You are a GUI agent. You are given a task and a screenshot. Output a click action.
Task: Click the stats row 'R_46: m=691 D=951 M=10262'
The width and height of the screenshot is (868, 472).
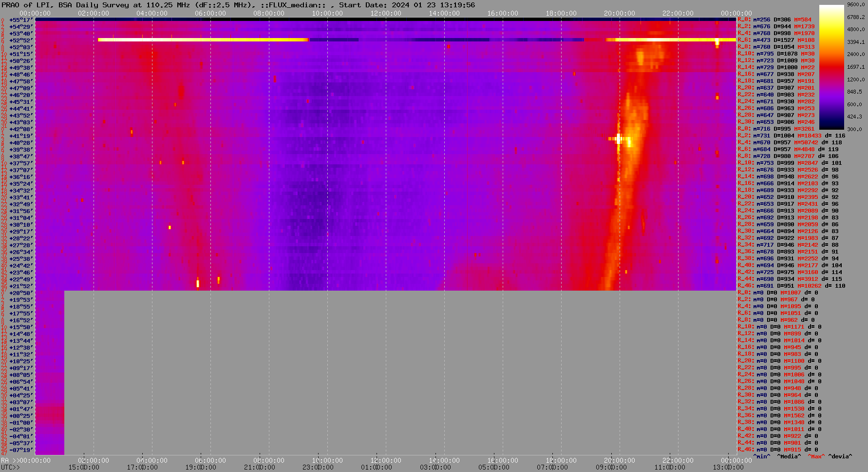[x=792, y=286]
